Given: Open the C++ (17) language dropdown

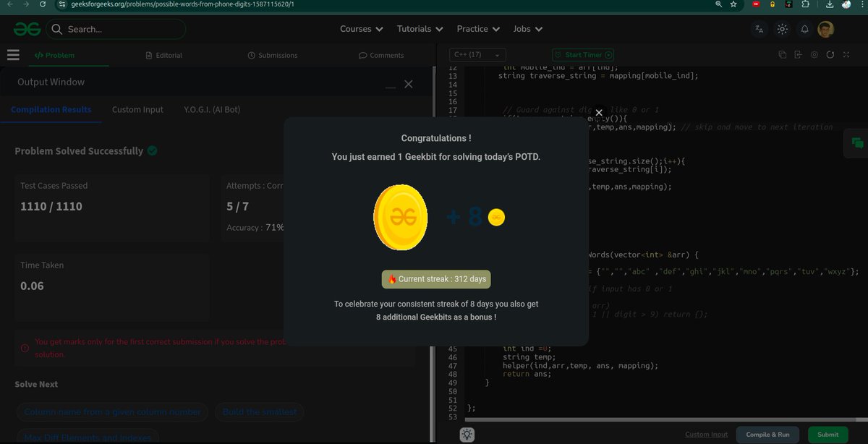Looking at the screenshot, I should point(477,55).
